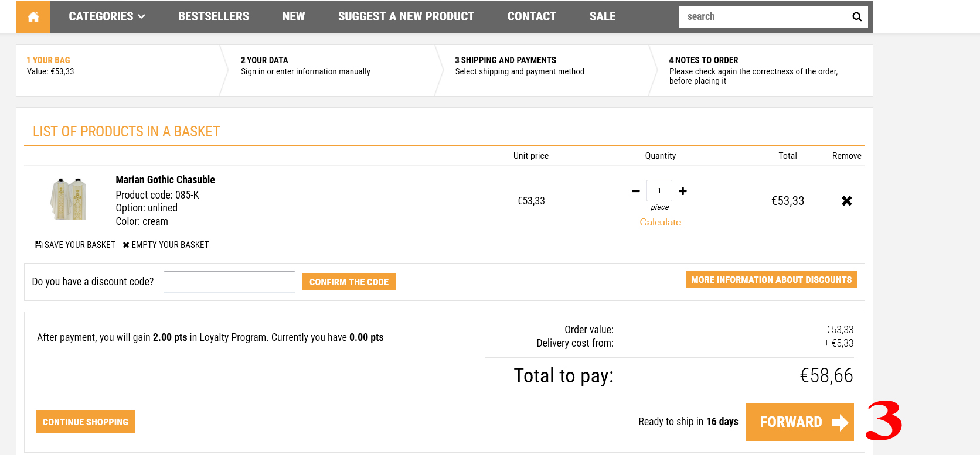
Task: Empty your basket
Action: 166,245
